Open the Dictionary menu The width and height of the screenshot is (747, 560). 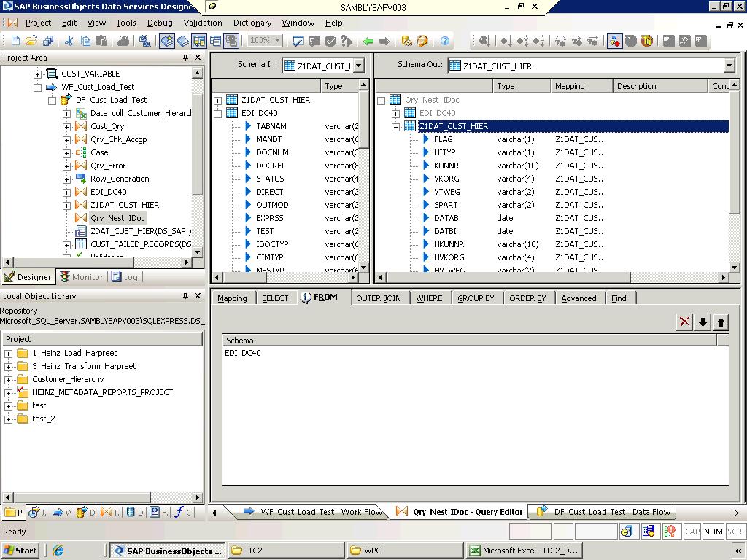point(252,23)
